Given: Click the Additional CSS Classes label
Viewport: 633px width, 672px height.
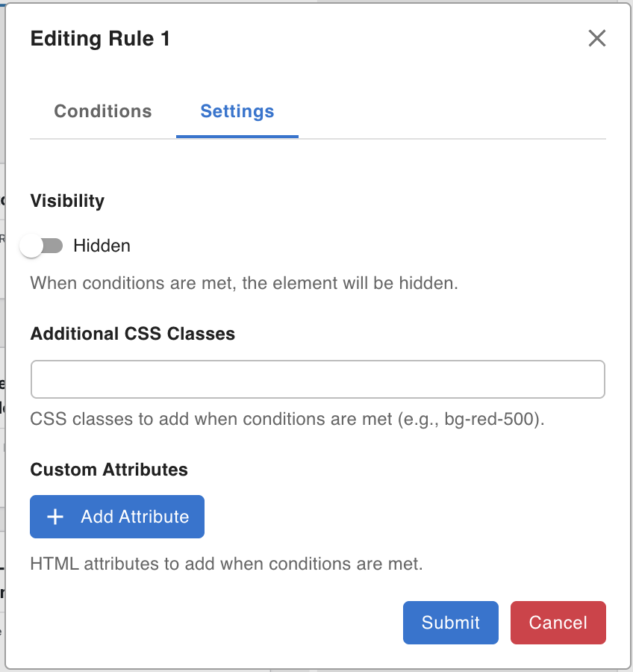Looking at the screenshot, I should [x=133, y=334].
